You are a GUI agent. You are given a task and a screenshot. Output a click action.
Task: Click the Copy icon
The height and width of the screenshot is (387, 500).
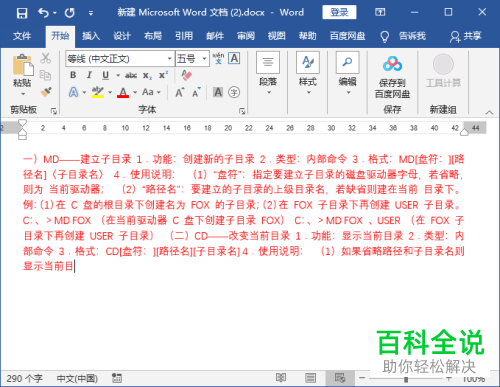[45, 75]
